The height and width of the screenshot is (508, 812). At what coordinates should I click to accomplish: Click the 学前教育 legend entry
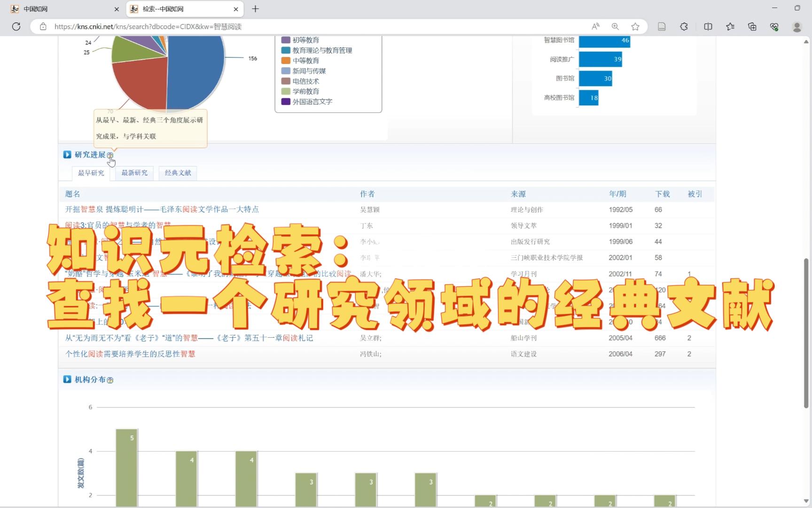click(300, 91)
